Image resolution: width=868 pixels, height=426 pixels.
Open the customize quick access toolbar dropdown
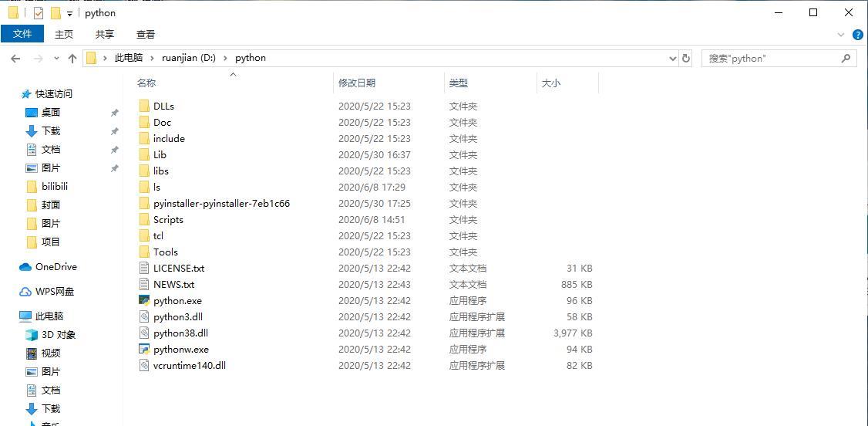point(69,13)
